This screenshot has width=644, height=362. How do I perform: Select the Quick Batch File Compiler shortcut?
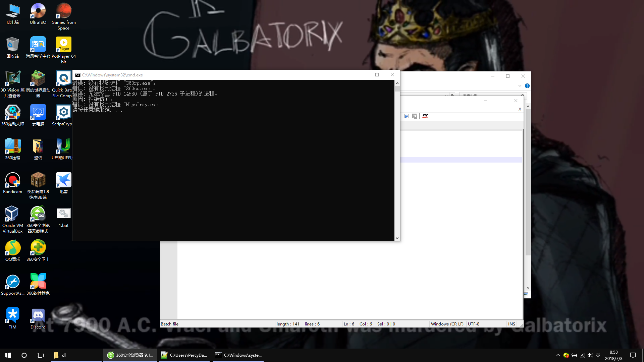[x=62, y=84]
